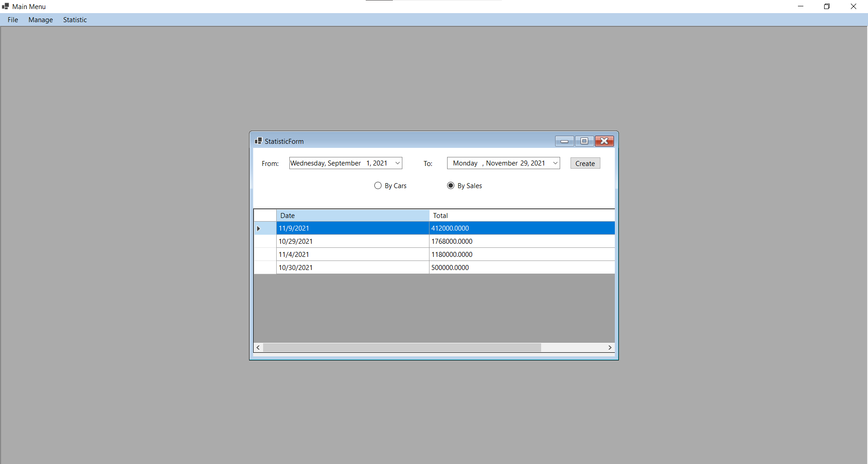Click the current row arrow indicator
The height and width of the screenshot is (464, 868).
[259, 228]
